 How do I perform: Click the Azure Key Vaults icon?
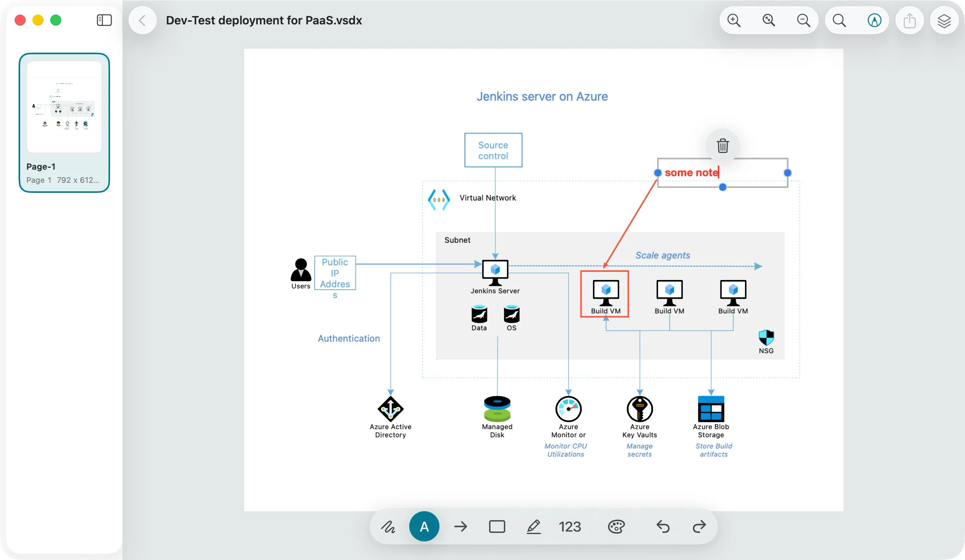[640, 409]
